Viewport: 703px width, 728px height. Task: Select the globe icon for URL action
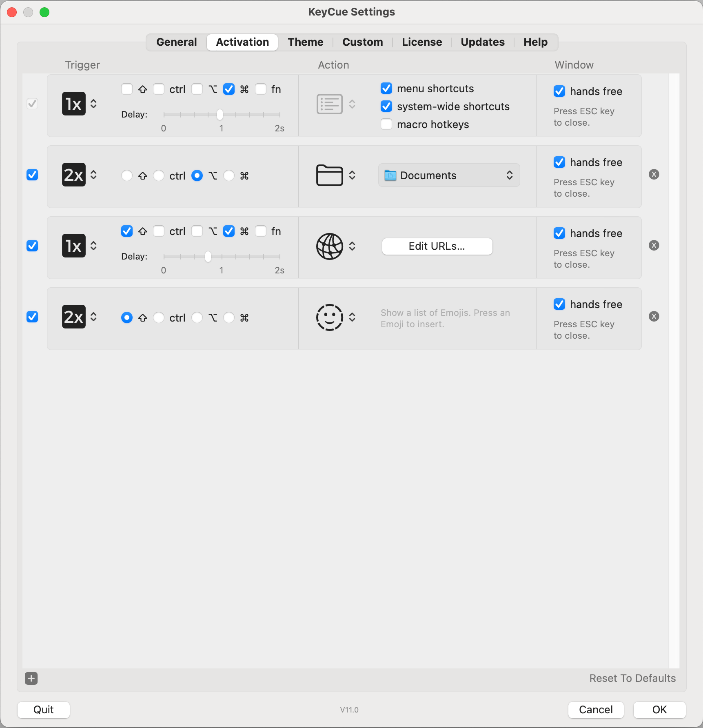(x=330, y=246)
